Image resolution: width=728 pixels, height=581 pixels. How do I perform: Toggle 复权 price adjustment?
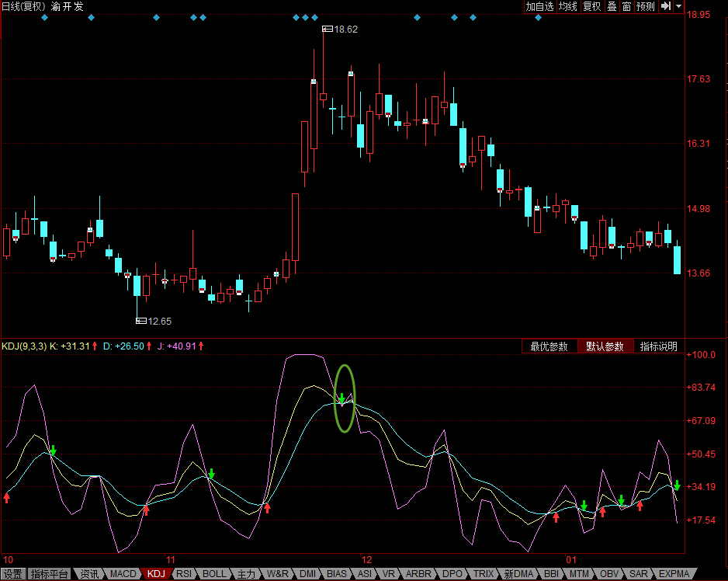(592, 6)
